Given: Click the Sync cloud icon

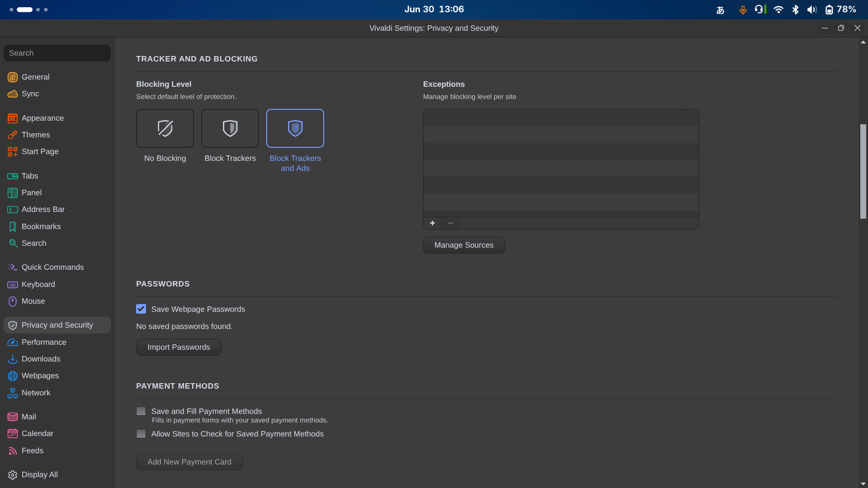Looking at the screenshot, I should coord(13,94).
